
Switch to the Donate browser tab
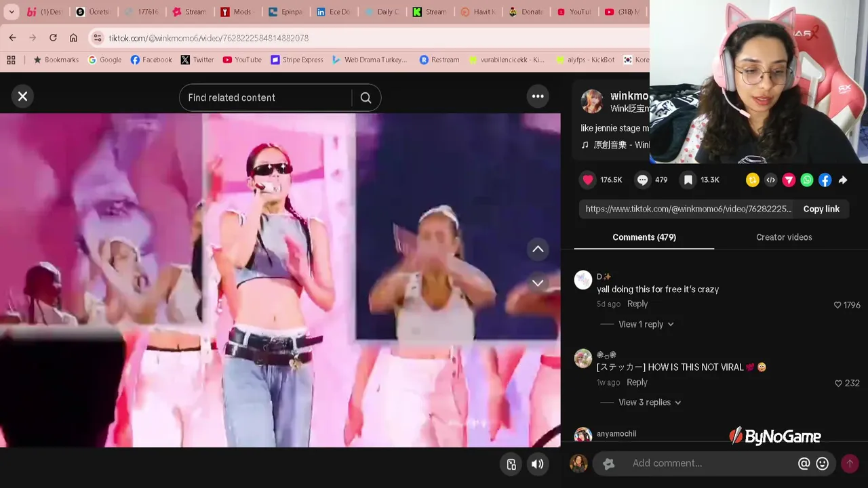pos(526,12)
